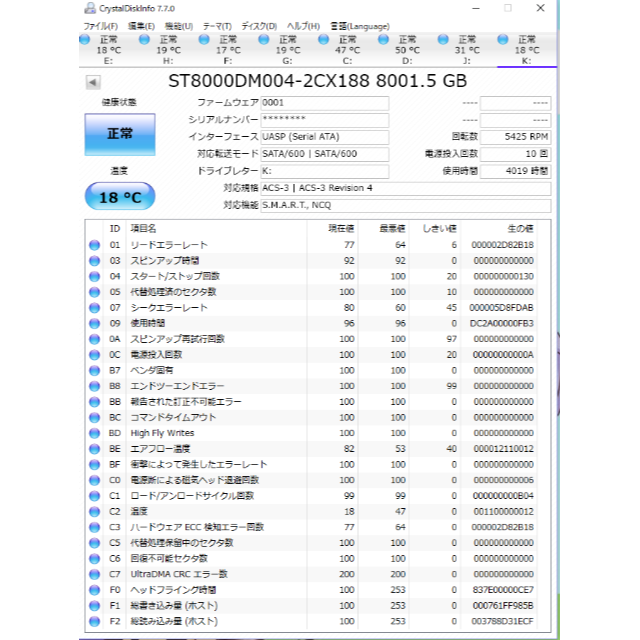Click the 18 °C temperature button
The height and width of the screenshot is (640, 640).
tap(120, 196)
